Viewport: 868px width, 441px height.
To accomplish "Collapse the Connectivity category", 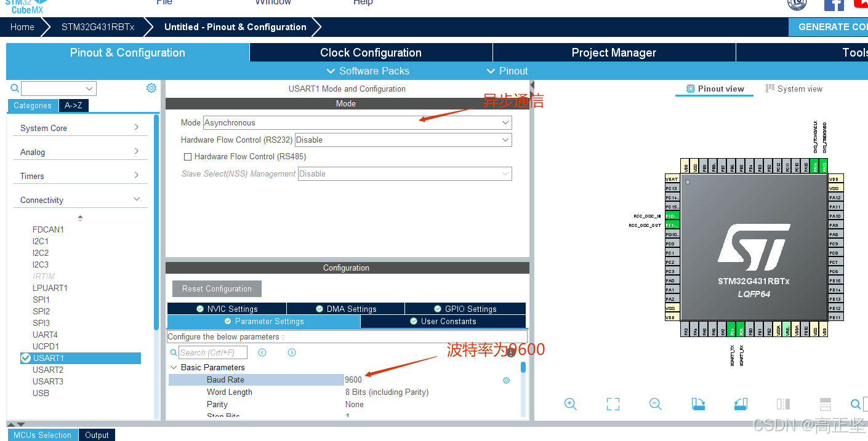I will [x=80, y=200].
